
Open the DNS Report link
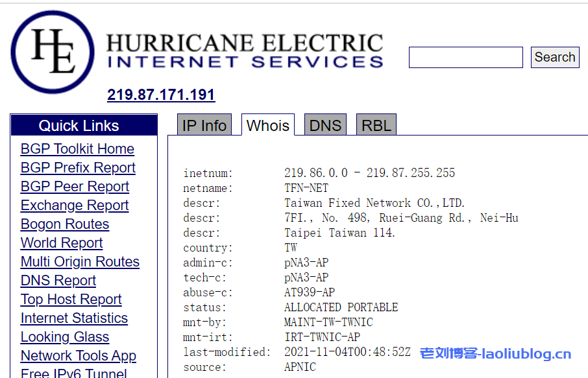coord(58,280)
